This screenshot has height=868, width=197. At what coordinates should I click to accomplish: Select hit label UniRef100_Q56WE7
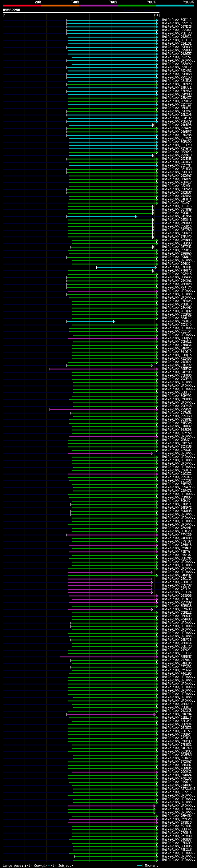tap(177, 321)
